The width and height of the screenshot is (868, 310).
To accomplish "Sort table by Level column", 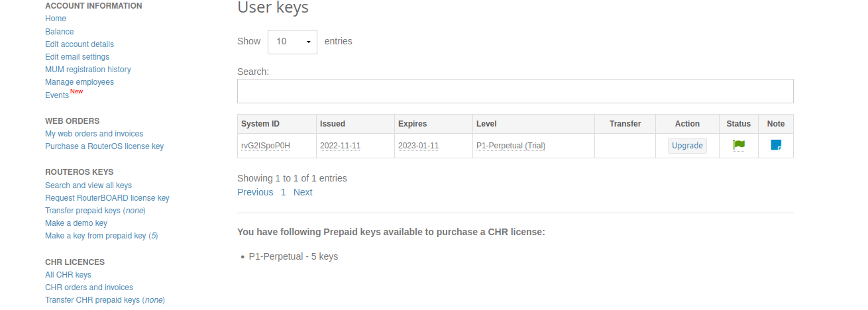I will (x=533, y=124).
